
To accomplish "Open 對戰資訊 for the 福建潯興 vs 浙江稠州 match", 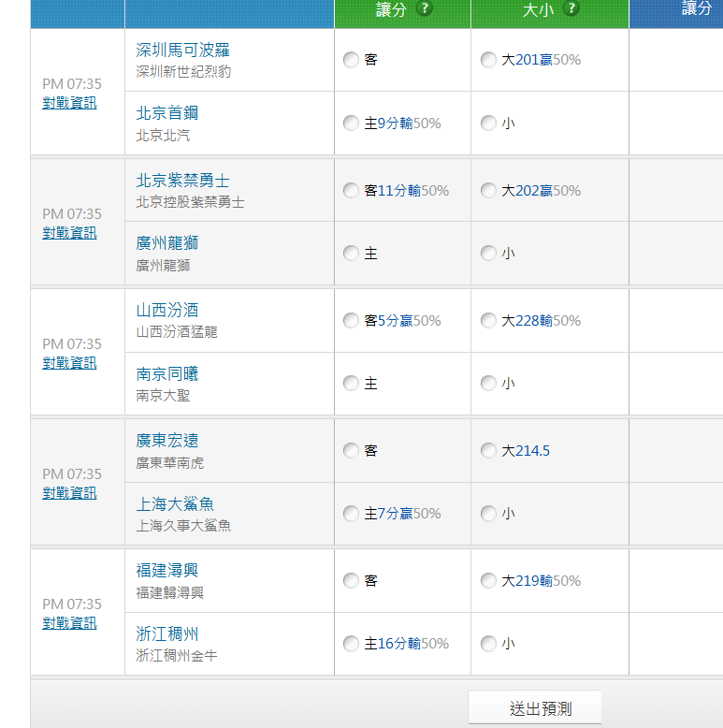I will click(x=69, y=623).
